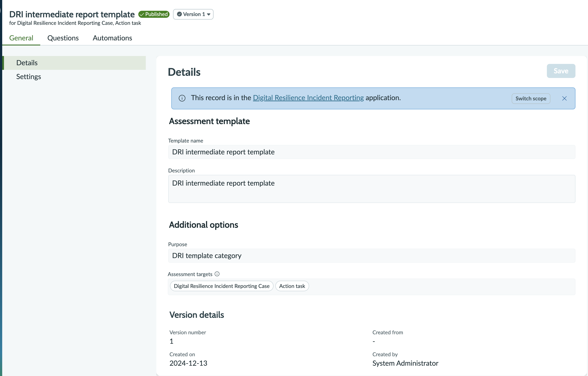
Task: Click the info icon beside Assessment targets
Action: click(x=217, y=274)
